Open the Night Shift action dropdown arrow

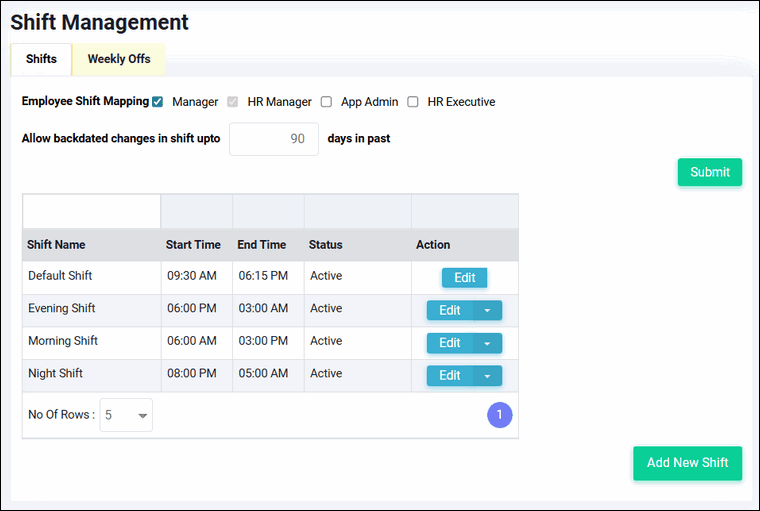(488, 375)
